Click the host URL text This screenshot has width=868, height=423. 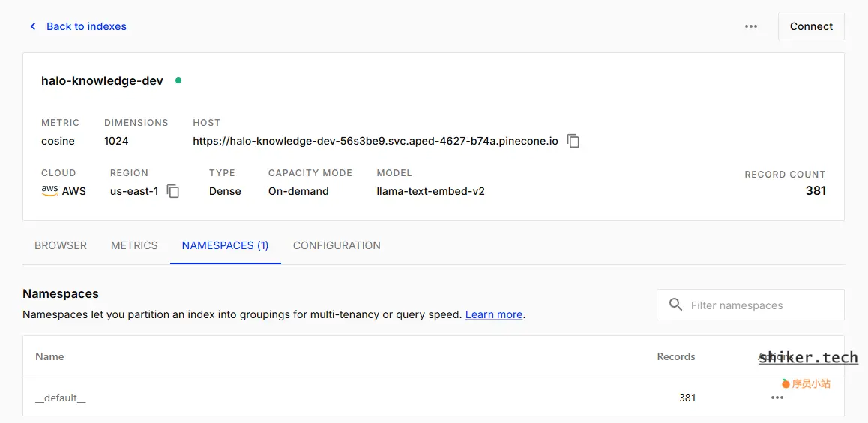point(376,141)
